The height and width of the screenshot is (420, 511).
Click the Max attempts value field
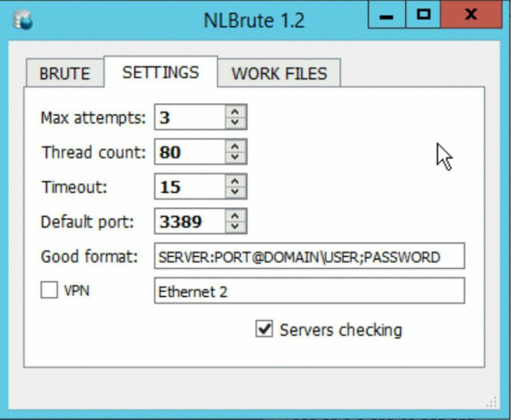point(190,118)
